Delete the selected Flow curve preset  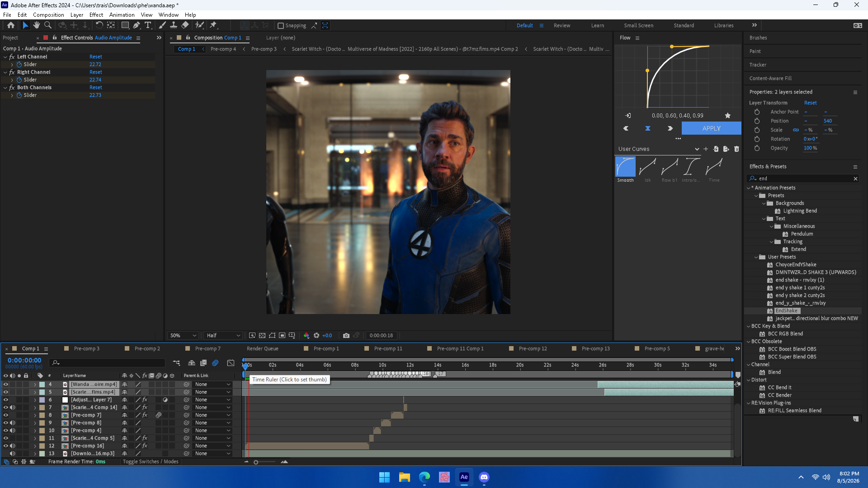tap(736, 149)
